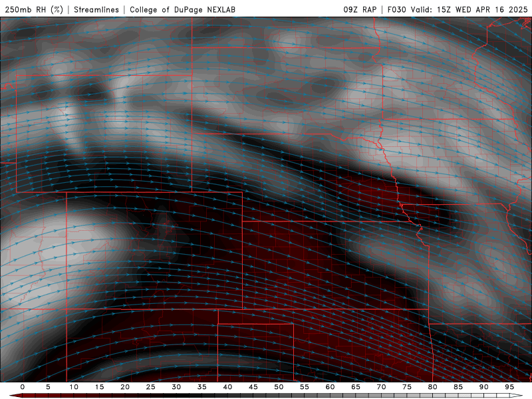Click the colorbar label '35'
This screenshot has width=532, height=399.
point(202,387)
